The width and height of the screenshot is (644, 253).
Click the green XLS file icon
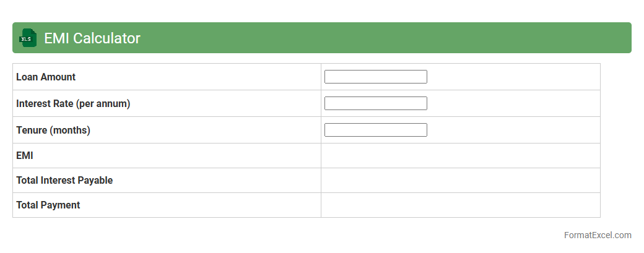pyautogui.click(x=27, y=38)
